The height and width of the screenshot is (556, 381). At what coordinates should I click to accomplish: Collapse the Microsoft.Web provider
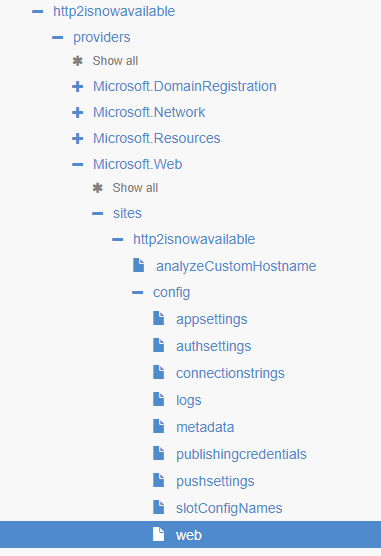point(77,165)
